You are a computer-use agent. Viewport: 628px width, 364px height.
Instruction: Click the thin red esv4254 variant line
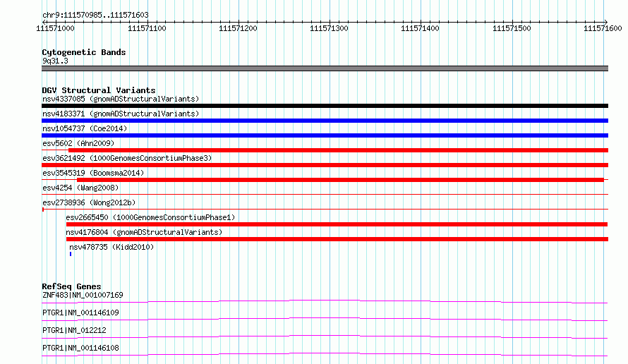pos(325,195)
